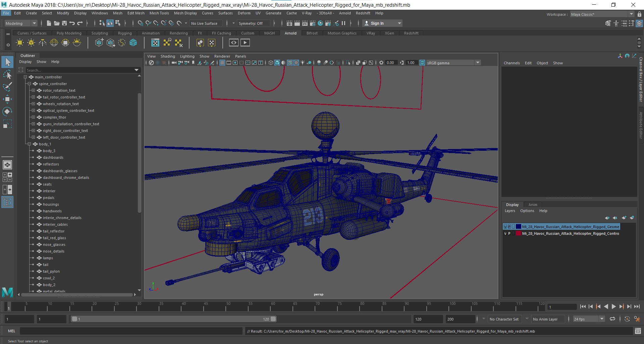
Task: Toggle viewport grid display button
Action: (222, 63)
